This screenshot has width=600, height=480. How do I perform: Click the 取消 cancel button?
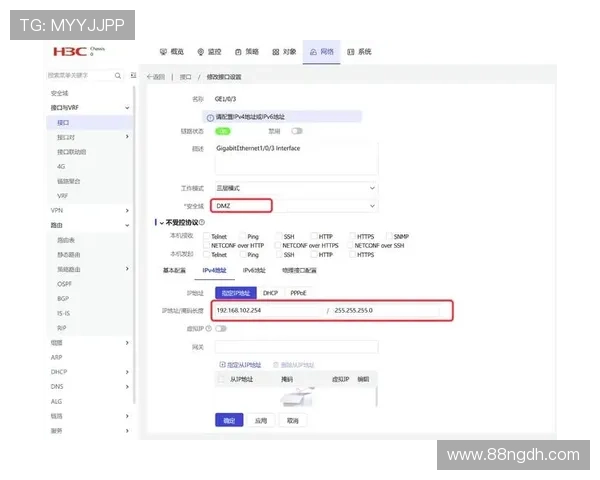coord(292,421)
